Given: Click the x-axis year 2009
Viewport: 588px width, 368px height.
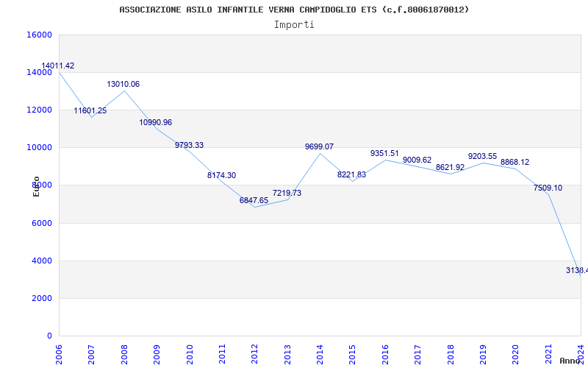Looking at the screenshot, I should coord(157,355).
